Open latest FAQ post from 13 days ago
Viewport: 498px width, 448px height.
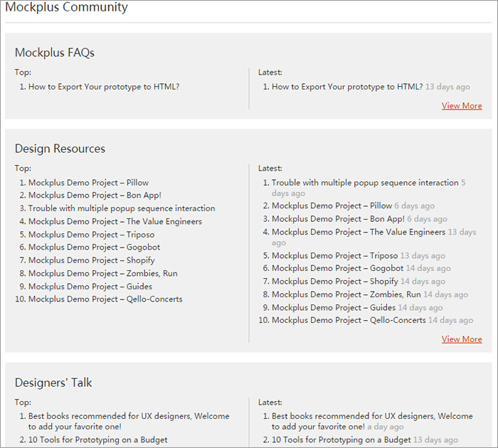coord(347,87)
